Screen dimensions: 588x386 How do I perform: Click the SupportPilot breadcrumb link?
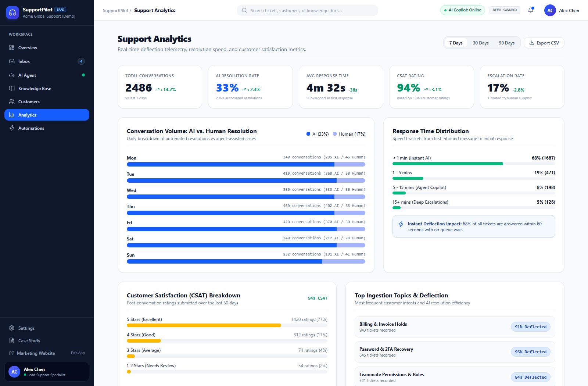coord(115,10)
